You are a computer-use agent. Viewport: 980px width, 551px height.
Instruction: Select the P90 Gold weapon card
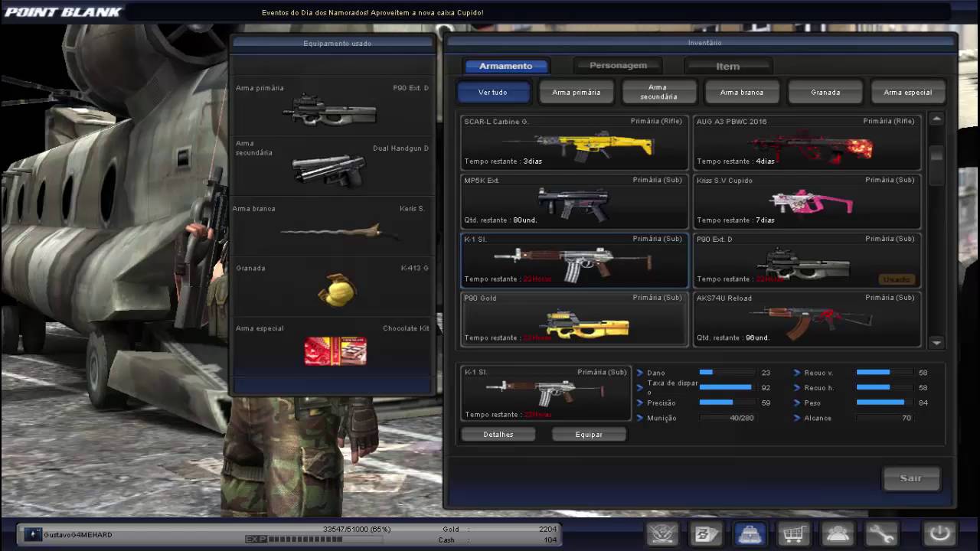[x=574, y=319]
